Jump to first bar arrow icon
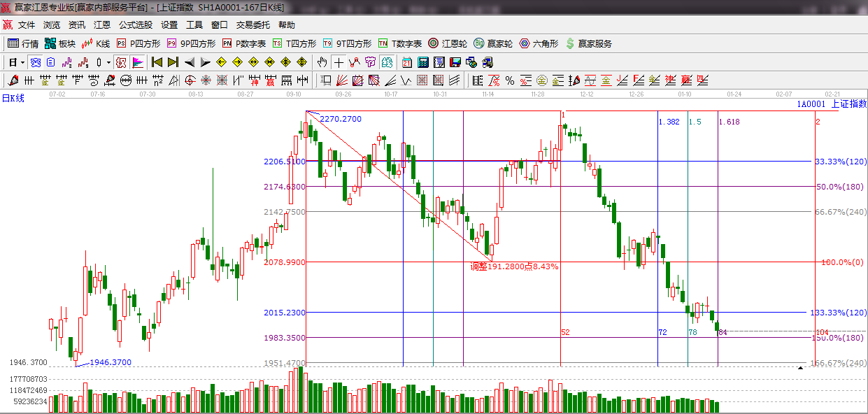The width and height of the screenshot is (868, 414). tap(157, 62)
